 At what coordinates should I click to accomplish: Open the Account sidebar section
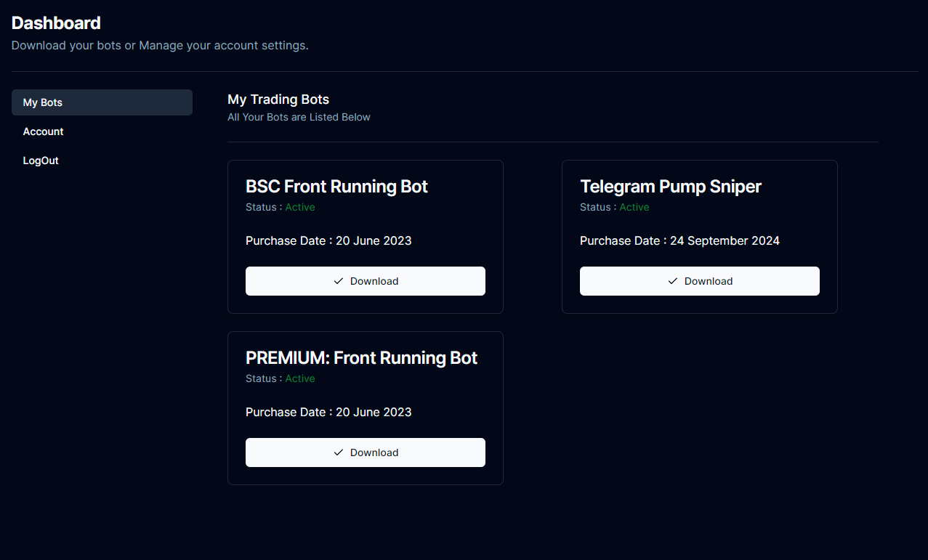tap(102, 131)
